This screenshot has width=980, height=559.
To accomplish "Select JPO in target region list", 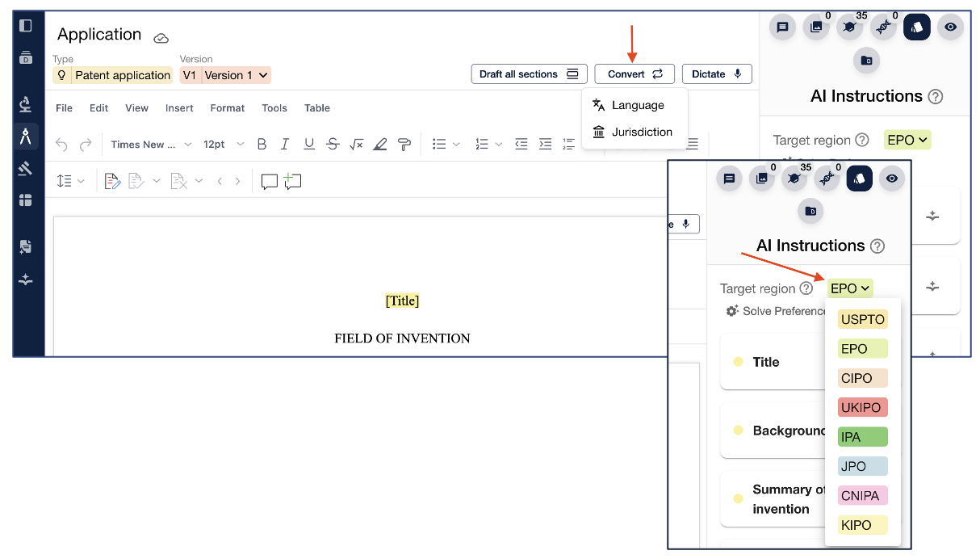I will [863, 466].
